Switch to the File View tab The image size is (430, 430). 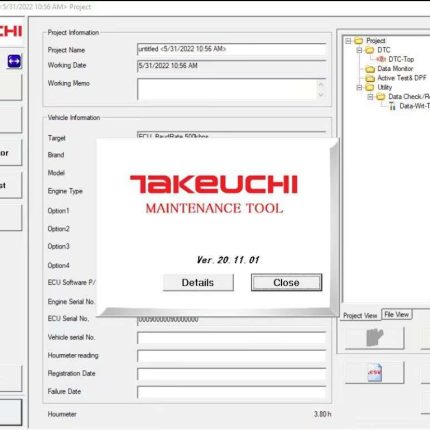(396, 314)
